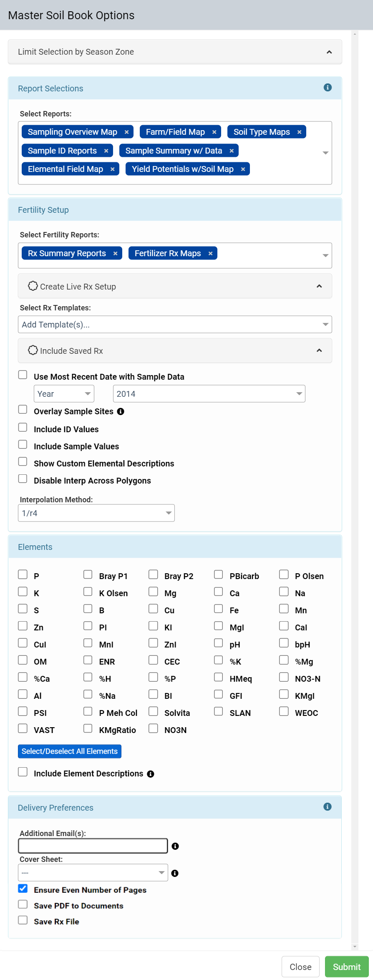Remove the Soil Type Maps tag
Image resolution: width=373 pixels, height=980 pixels.
pyautogui.click(x=299, y=132)
